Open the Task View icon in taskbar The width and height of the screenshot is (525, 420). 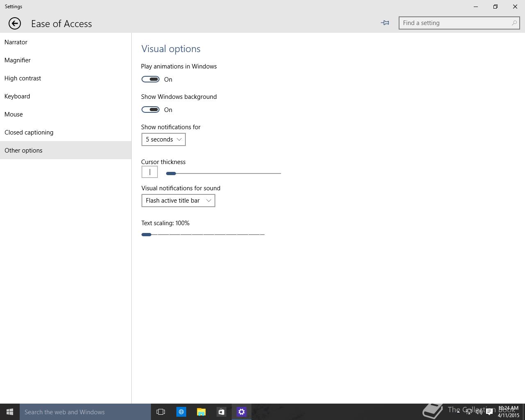pyautogui.click(x=161, y=412)
